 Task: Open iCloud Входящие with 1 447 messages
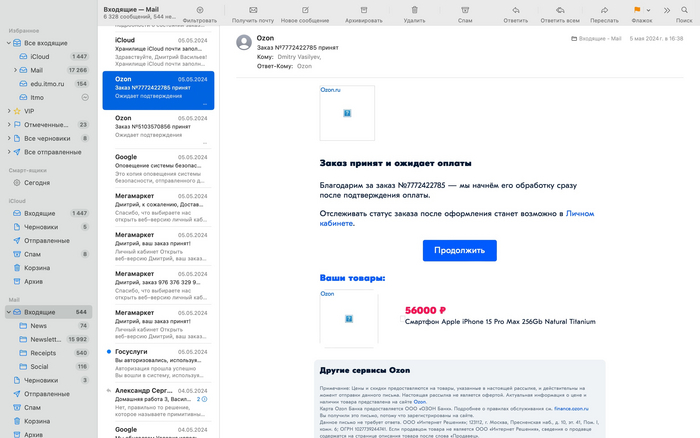coord(49,213)
